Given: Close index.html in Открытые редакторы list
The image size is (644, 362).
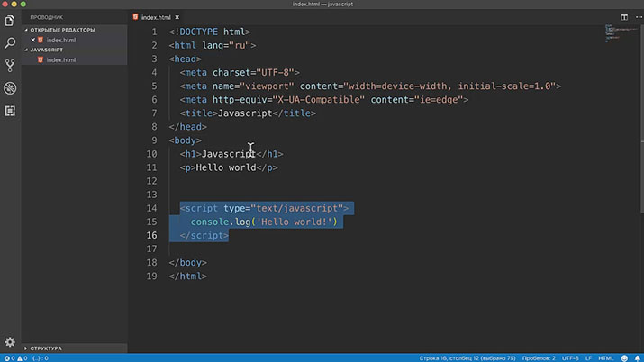Looking at the screenshot, I should (32, 40).
